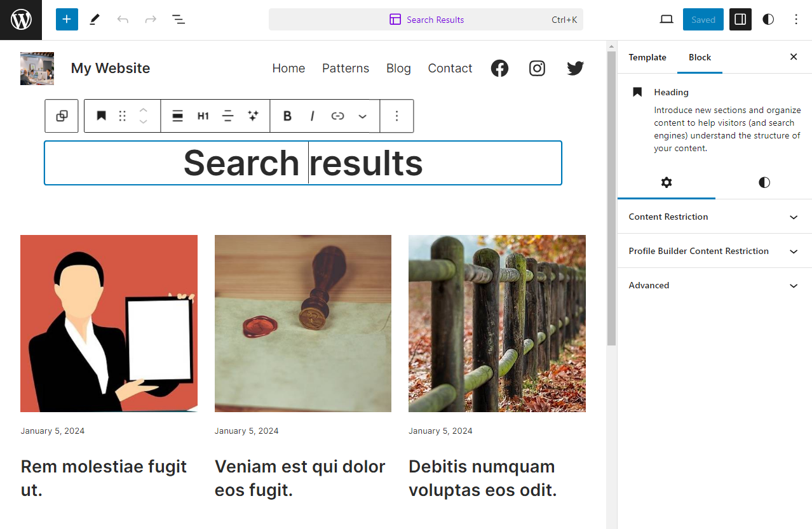Expand the Advanced panel
This screenshot has width=812, height=529.
715,285
